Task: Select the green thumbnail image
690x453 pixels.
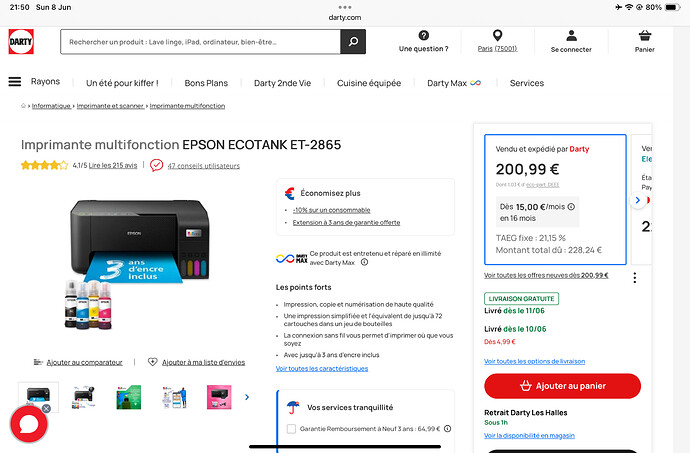Action: [x=128, y=397]
